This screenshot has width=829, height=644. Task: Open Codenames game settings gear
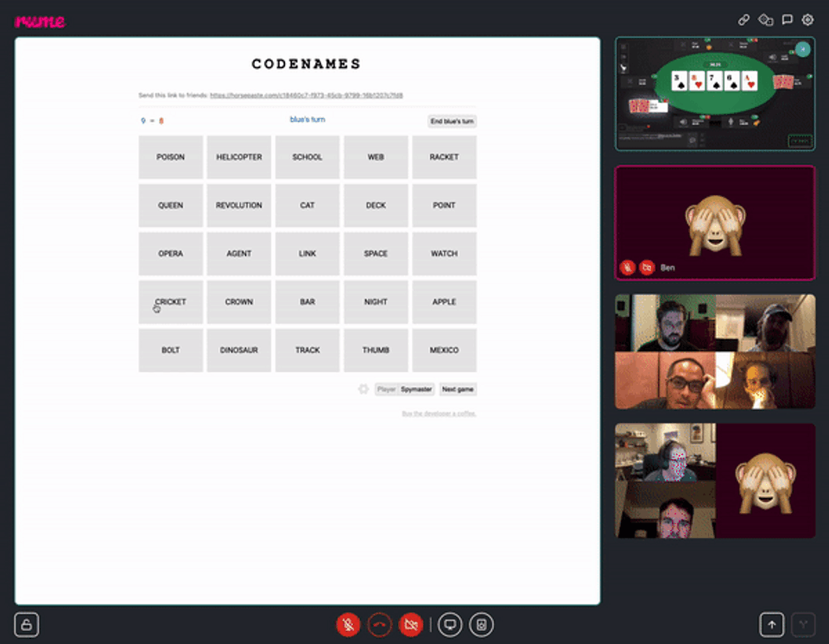tap(364, 389)
